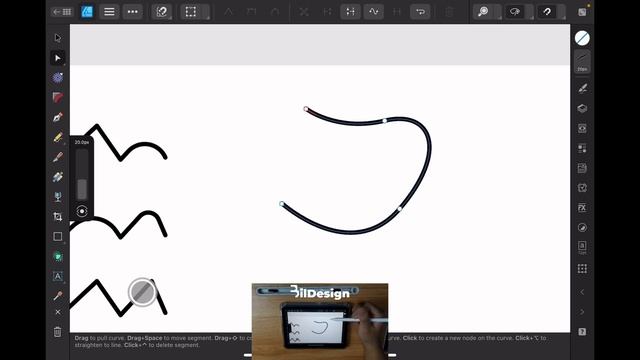Screen dimensions: 640x360
Task: Select the Designer persona icon
Action: [x=87, y=12]
